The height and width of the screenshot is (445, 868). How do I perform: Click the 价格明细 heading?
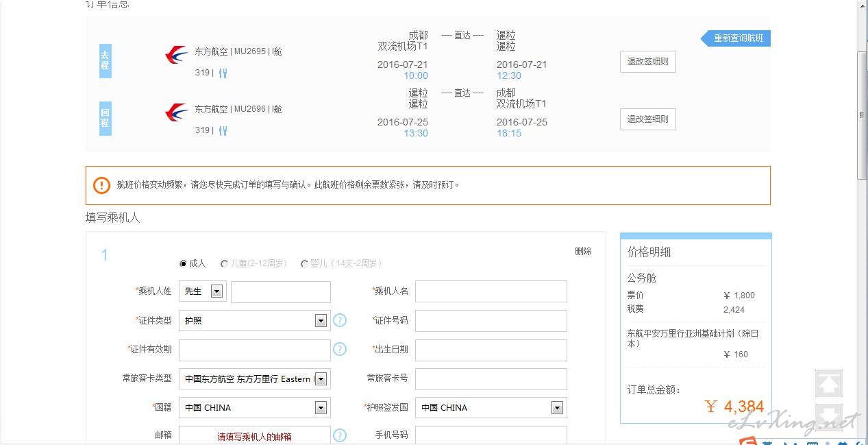click(x=649, y=252)
